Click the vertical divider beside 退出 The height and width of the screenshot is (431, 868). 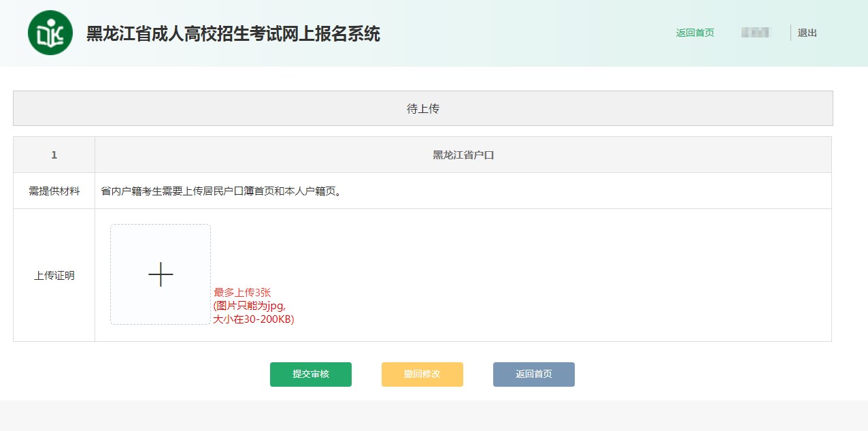[x=790, y=33]
